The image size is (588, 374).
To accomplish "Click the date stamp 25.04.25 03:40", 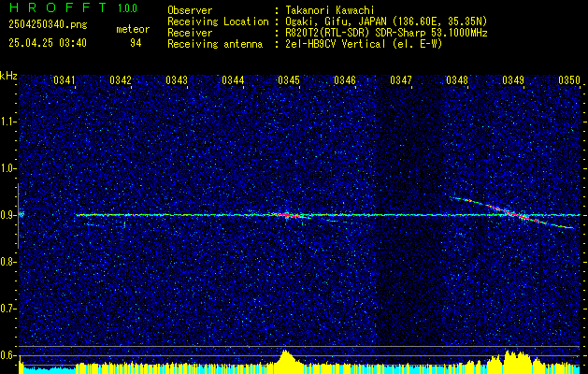I will [48, 43].
